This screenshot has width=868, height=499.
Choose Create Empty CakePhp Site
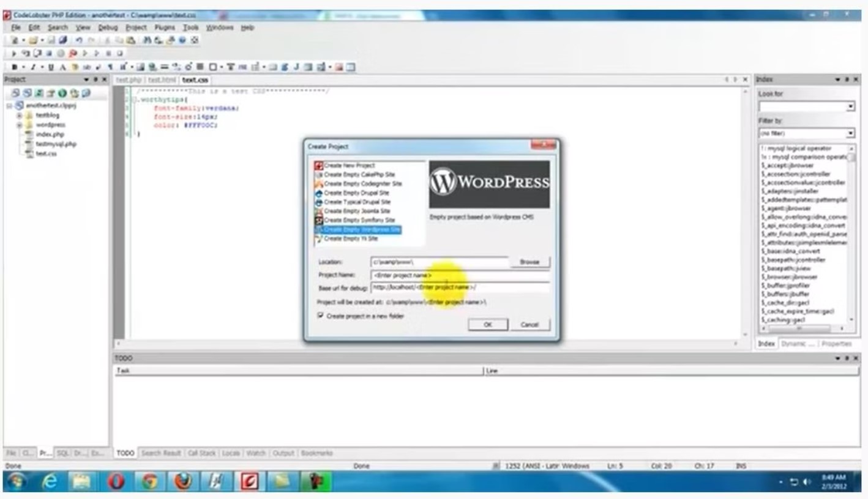click(359, 175)
